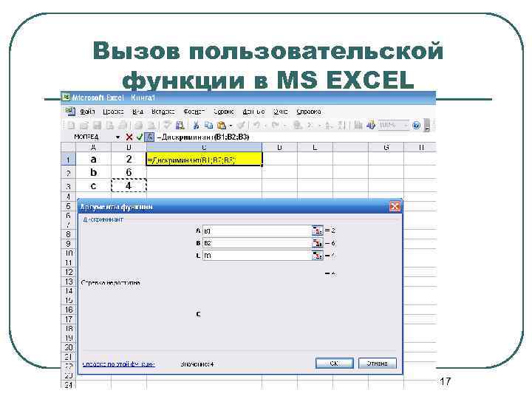Click the Excel Help question-mark icon
The width and height of the screenshot is (532, 399).
416,126
